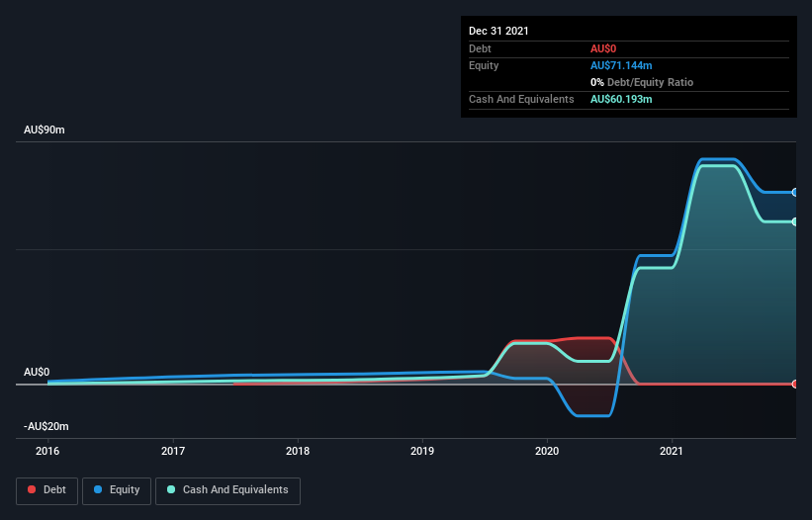Click the AU$60.193m cash value
812x520 pixels.
pyautogui.click(x=621, y=99)
